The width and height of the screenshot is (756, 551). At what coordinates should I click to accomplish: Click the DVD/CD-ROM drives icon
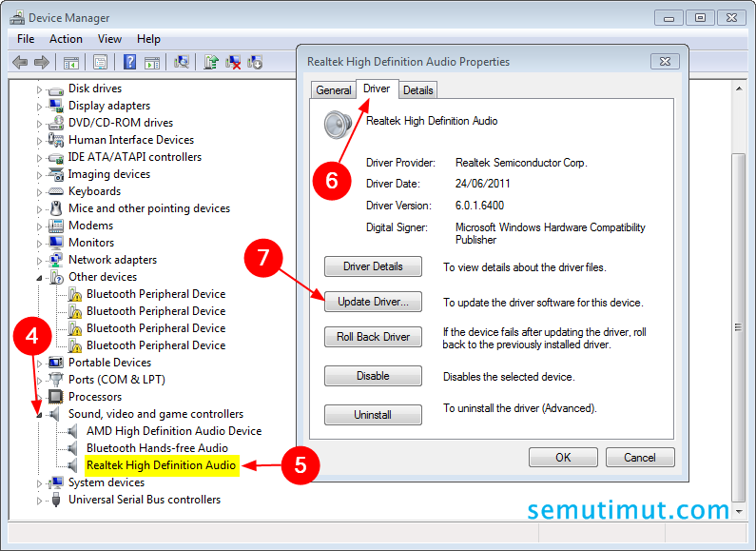click(56, 123)
